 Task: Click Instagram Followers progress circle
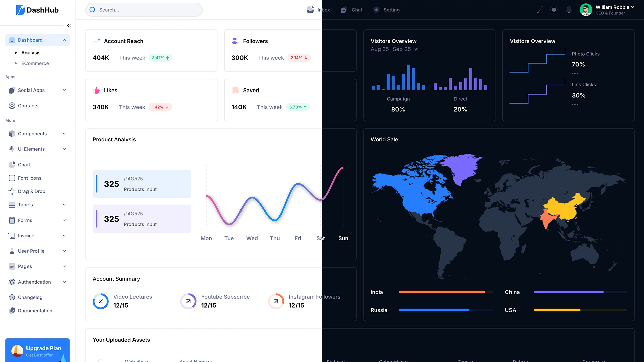coord(276,301)
